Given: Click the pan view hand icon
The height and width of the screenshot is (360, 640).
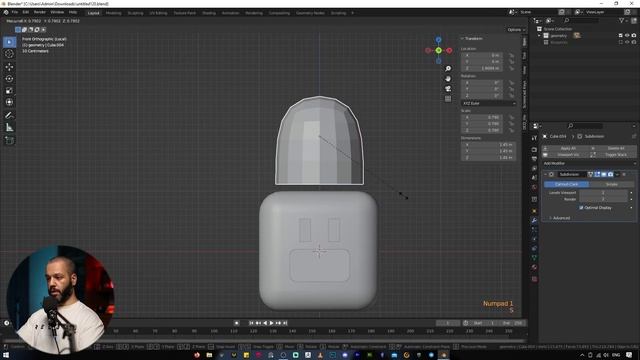Looking at the screenshot, I should pyautogui.click(x=448, y=78).
